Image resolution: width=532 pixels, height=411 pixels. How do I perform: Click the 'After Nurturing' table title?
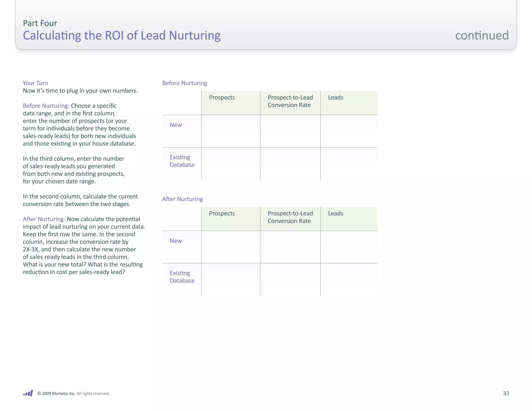[182, 199]
